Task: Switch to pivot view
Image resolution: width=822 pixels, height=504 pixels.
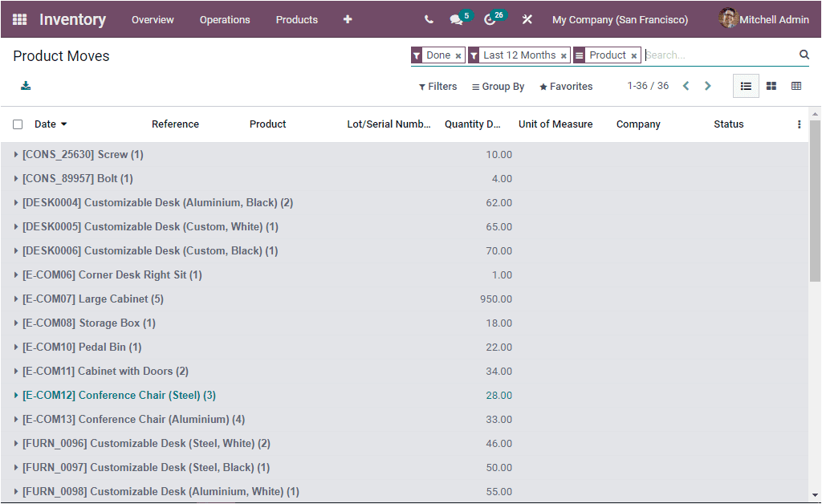Action: coord(796,86)
